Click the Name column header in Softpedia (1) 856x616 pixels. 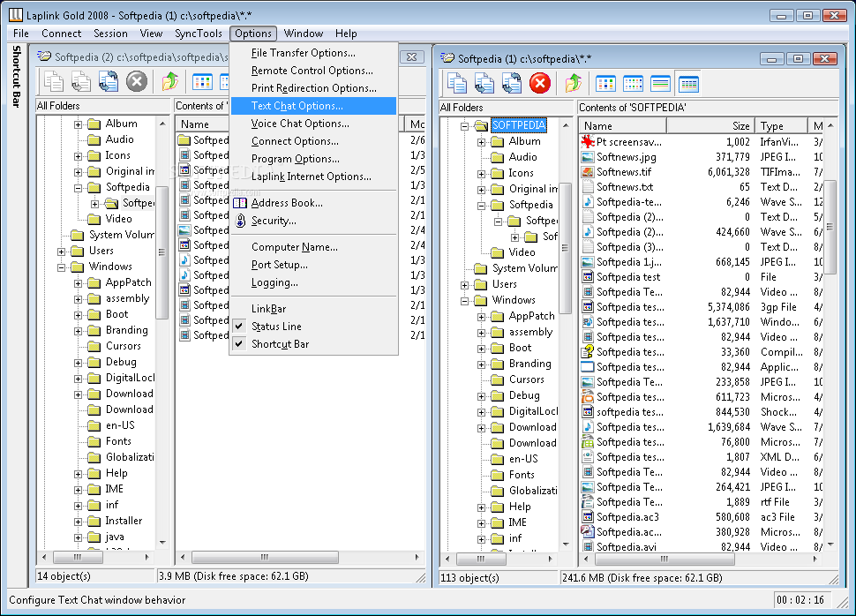tap(622, 126)
